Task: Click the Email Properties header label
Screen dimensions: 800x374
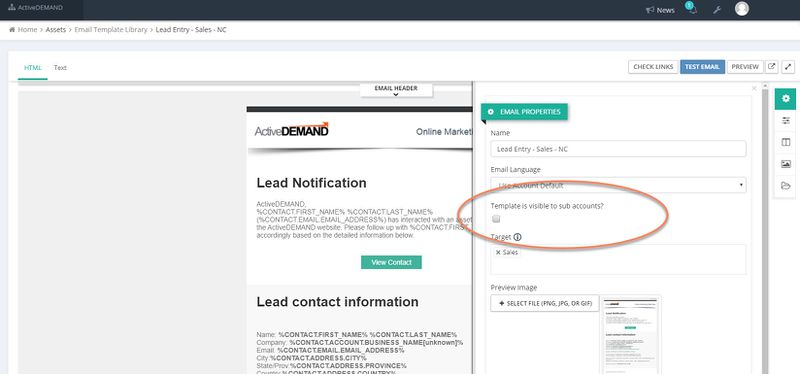Action: click(524, 112)
